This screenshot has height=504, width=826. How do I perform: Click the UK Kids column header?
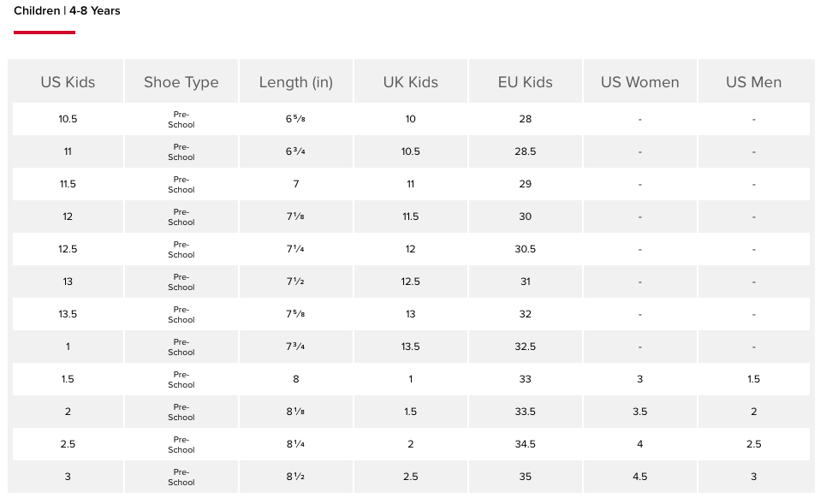pyautogui.click(x=411, y=82)
